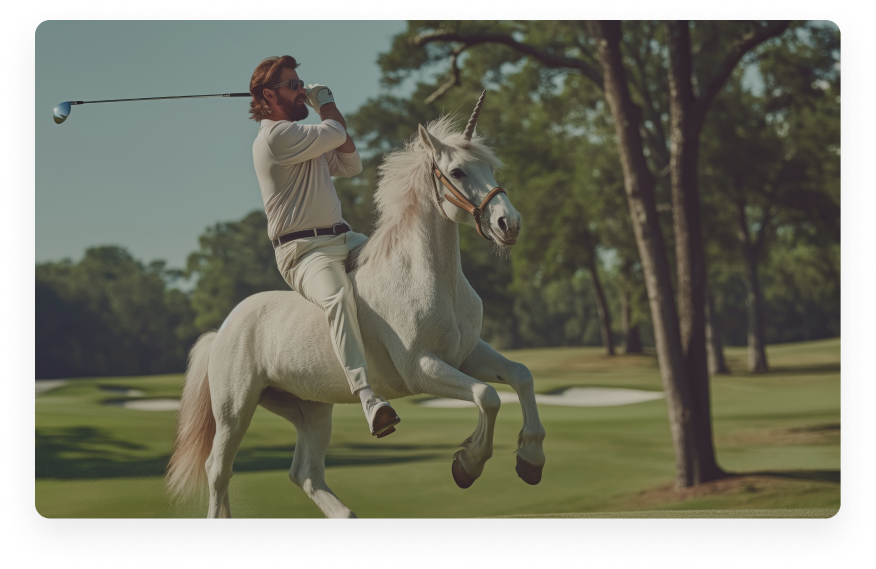Click the sand bunker left of unicorn
This screenshot has width=876, height=569.
[x=152, y=405]
